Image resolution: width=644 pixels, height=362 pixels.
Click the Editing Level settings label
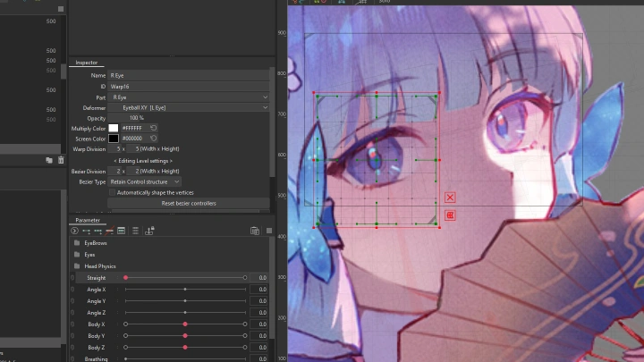pyautogui.click(x=143, y=161)
